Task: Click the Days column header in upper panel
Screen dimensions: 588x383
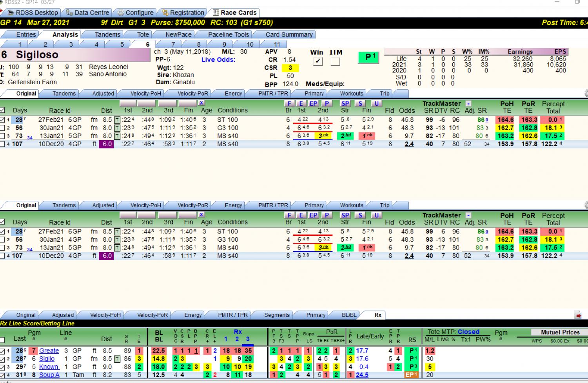Action: coord(20,110)
